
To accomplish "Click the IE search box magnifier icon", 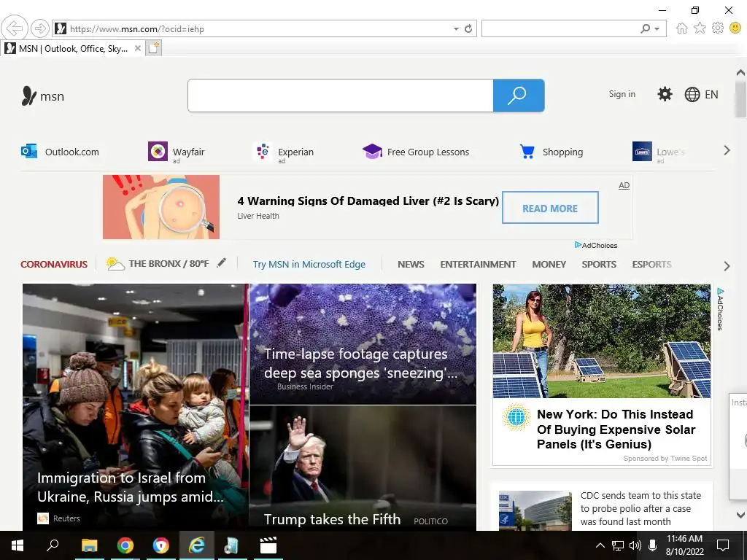I will pos(645,28).
